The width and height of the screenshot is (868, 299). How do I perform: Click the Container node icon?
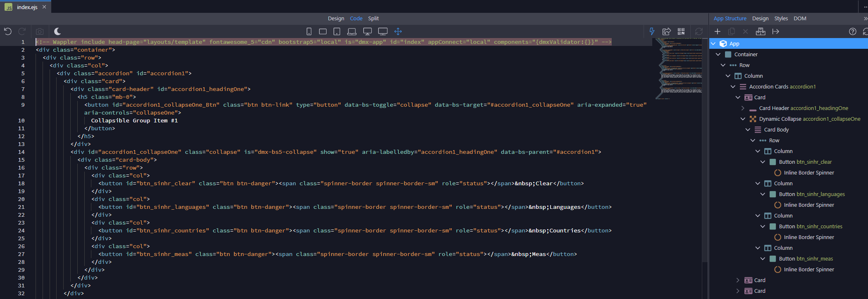[x=728, y=55]
